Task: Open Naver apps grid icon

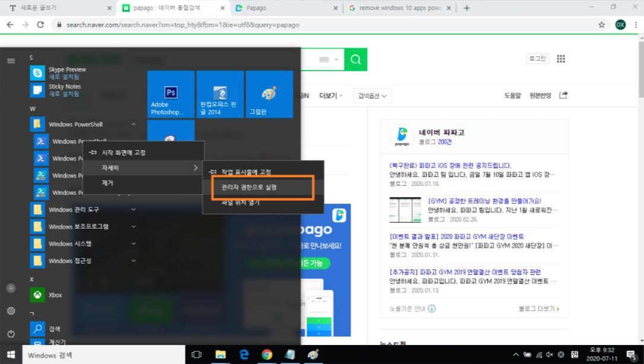Action: [x=561, y=59]
